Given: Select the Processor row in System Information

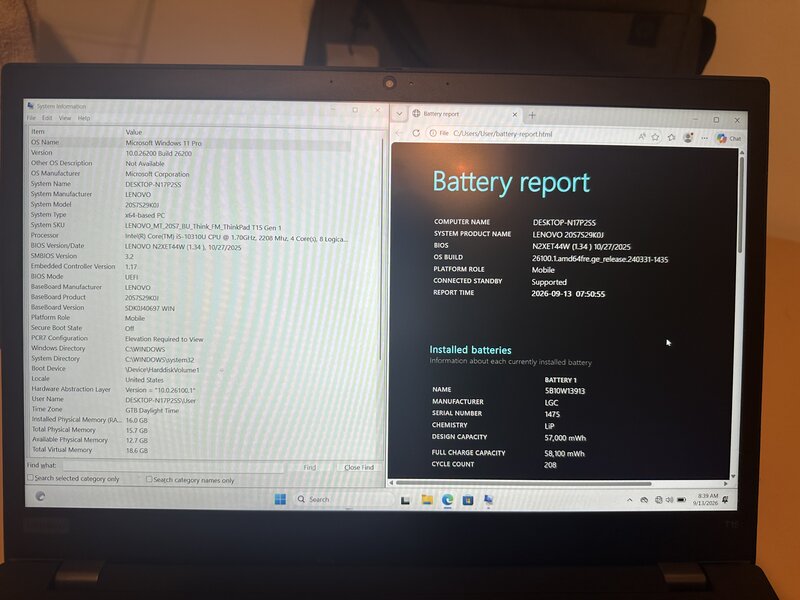Looking at the screenshot, I should [190, 236].
